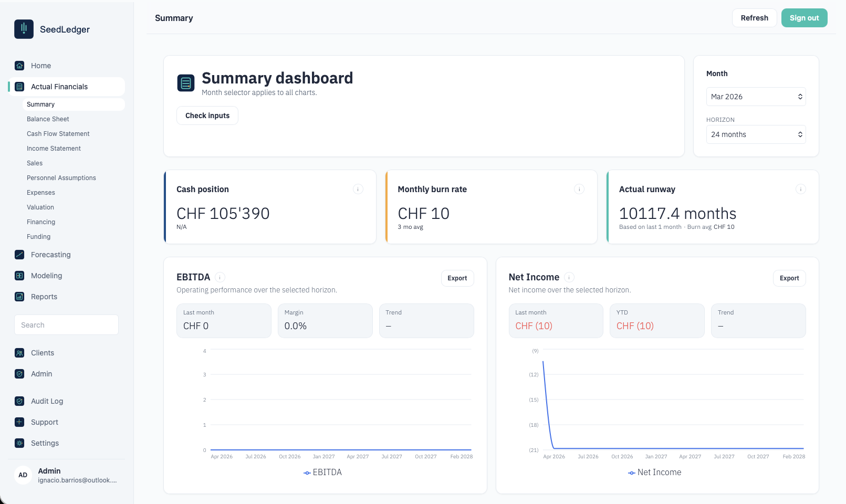
Task: Open the Horizon dropdown showing 24 months
Action: click(756, 134)
